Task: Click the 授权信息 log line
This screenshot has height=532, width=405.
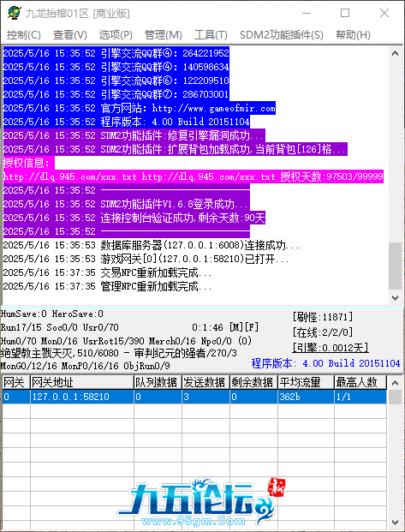Action: point(28,163)
